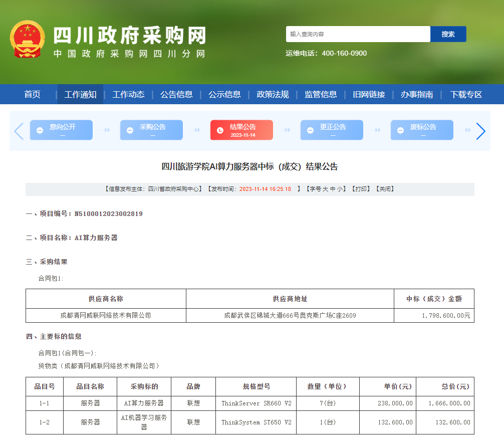The height and width of the screenshot is (445, 504).
Task: Click the model cell ThinkServer SR660 V2
Action: [x=256, y=403]
